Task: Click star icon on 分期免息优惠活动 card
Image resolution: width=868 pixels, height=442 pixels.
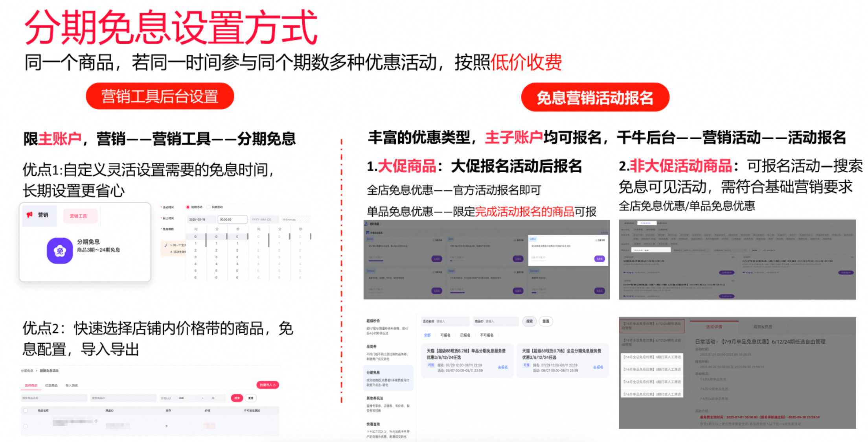Action: coord(733,258)
